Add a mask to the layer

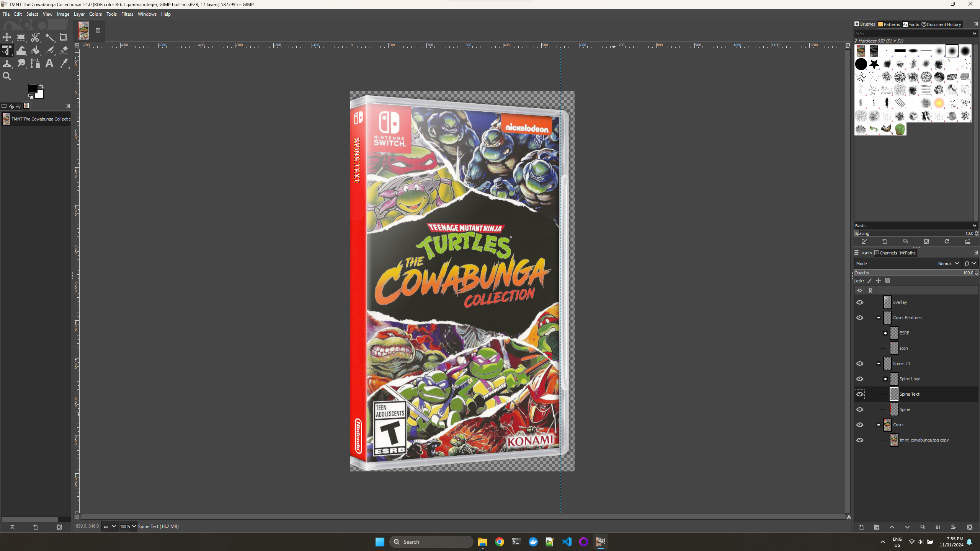953,527
